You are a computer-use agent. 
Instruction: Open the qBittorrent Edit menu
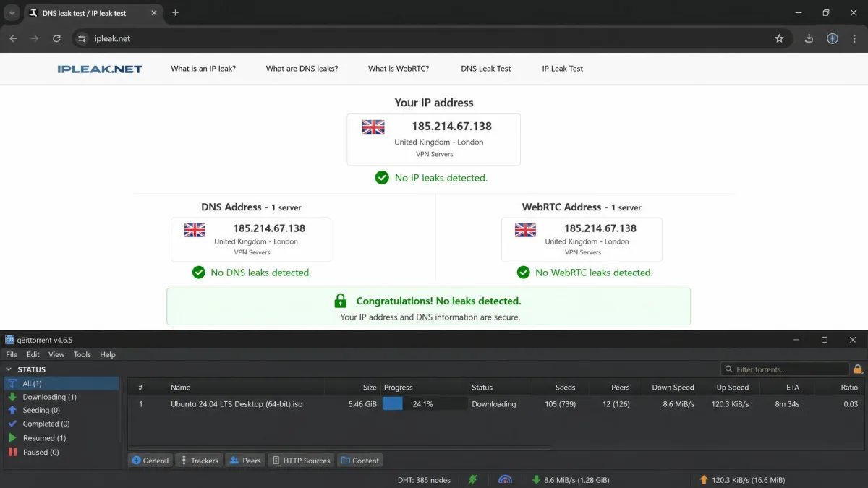point(33,354)
